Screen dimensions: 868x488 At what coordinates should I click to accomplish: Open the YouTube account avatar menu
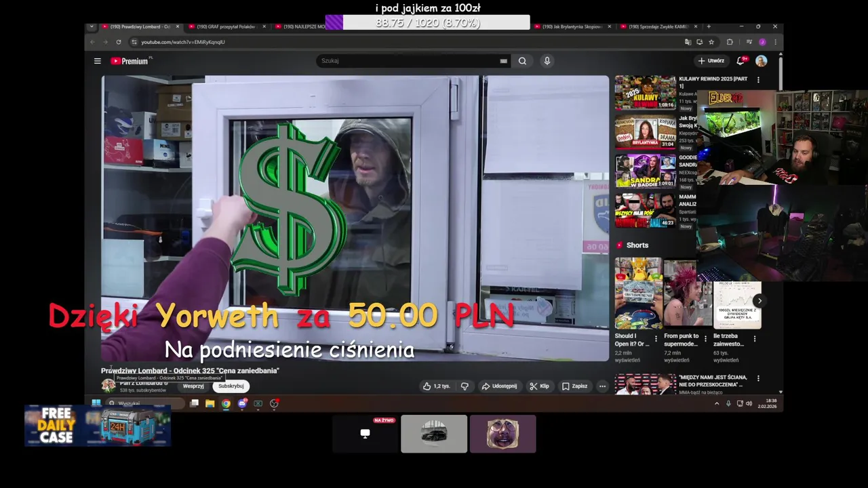pyautogui.click(x=762, y=60)
